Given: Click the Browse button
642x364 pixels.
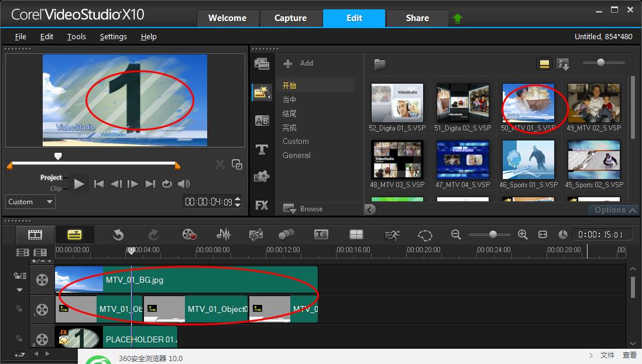Looking at the screenshot, I should pyautogui.click(x=303, y=209).
